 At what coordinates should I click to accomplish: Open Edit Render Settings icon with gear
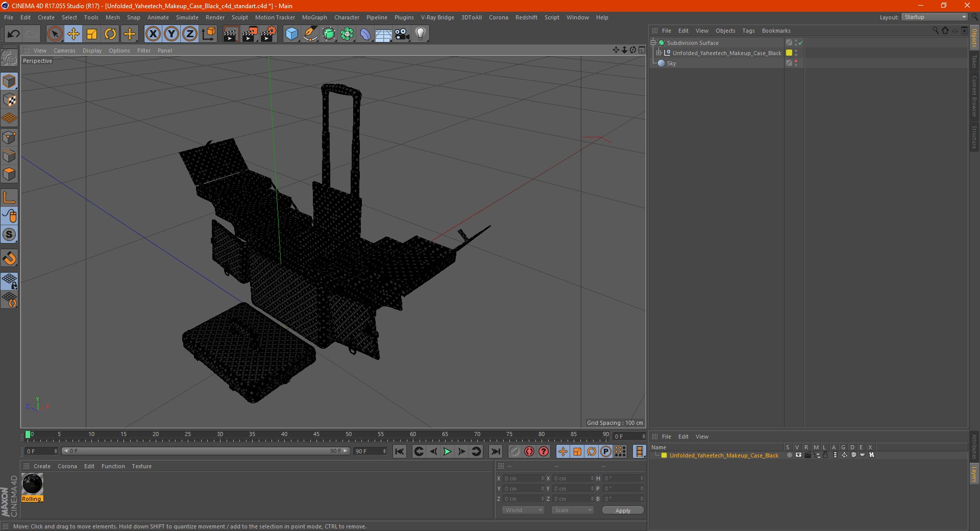click(x=268, y=34)
